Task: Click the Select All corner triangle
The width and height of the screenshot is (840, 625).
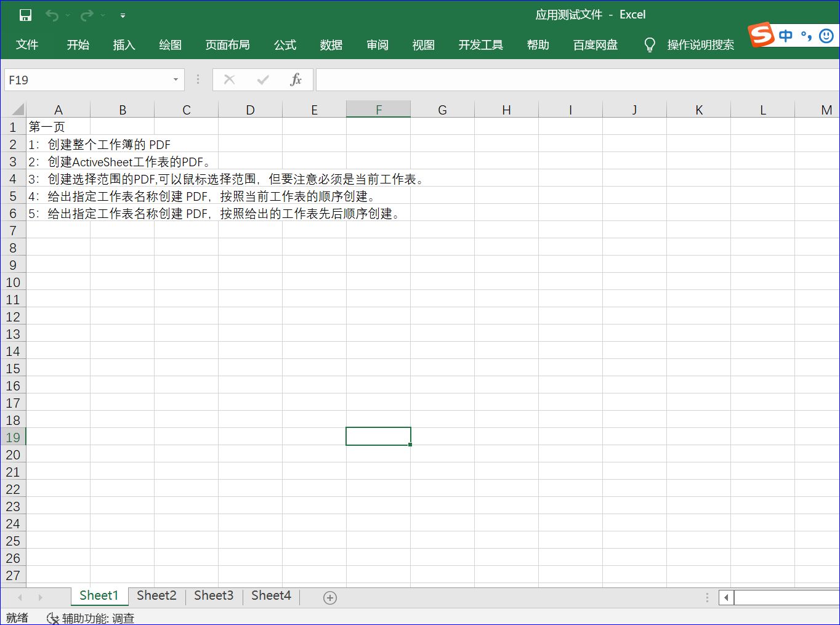Action: pyautogui.click(x=17, y=110)
